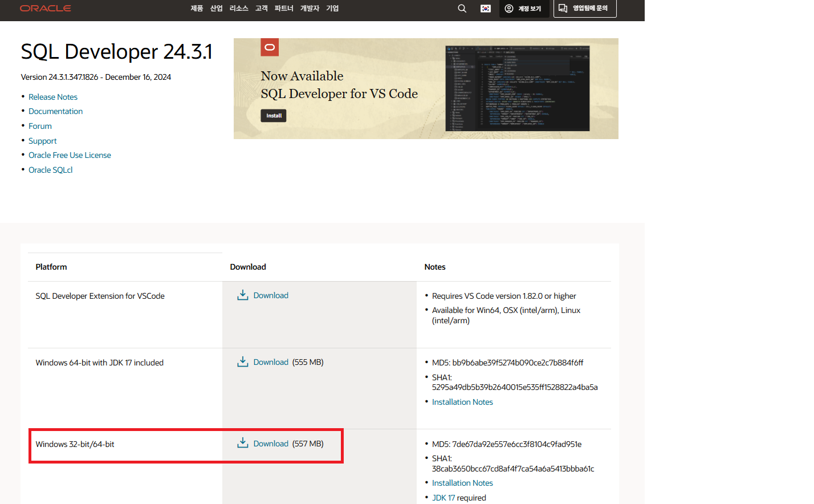Open the Documentation link

pyautogui.click(x=55, y=111)
